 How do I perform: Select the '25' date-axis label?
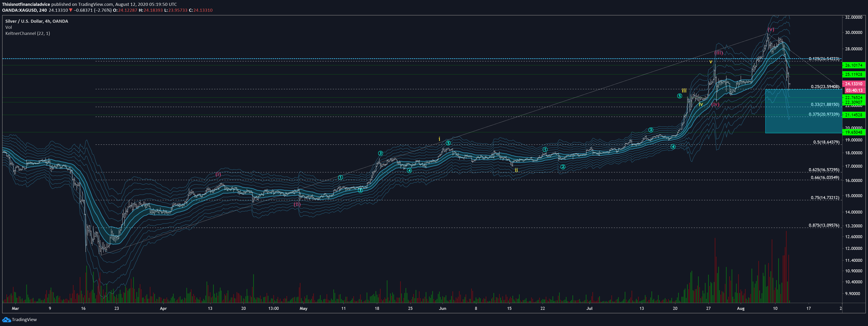tap(410, 308)
